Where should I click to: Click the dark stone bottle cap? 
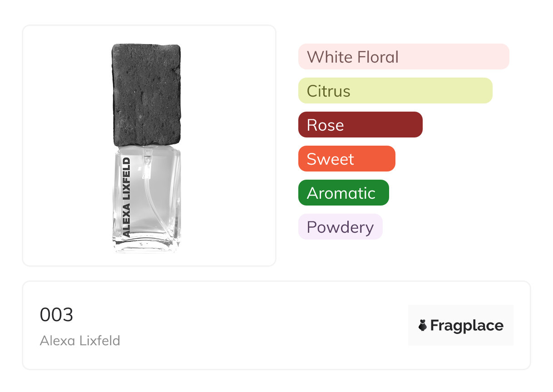click(146, 94)
